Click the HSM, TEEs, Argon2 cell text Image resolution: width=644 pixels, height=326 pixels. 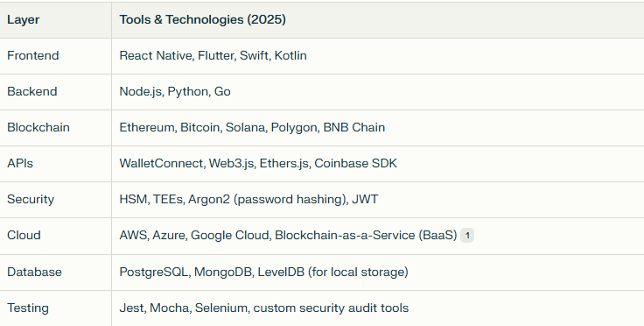click(248, 200)
